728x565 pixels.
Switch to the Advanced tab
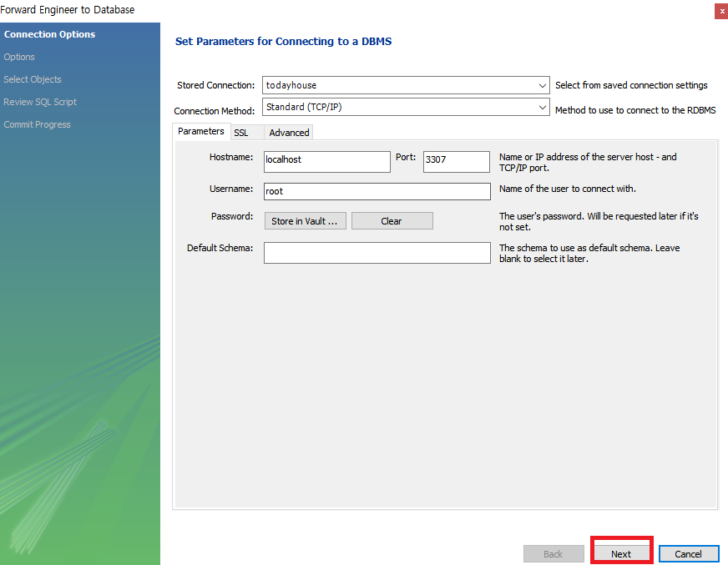click(289, 133)
